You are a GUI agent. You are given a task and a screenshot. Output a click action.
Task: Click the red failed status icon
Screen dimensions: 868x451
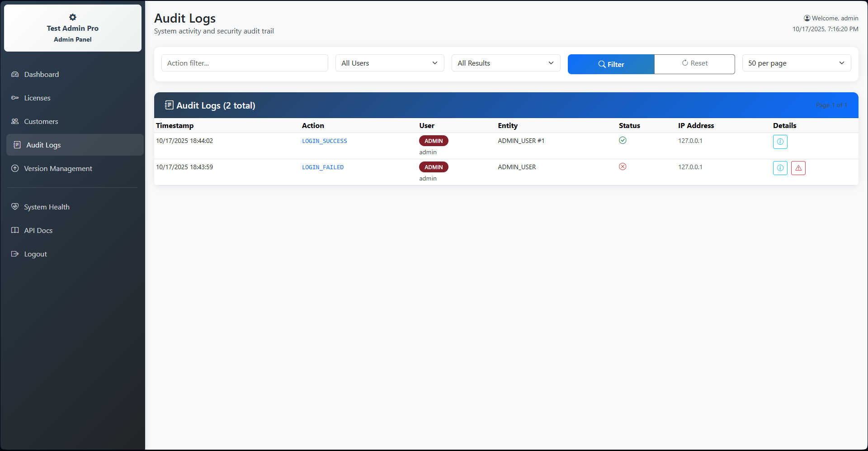623,167
